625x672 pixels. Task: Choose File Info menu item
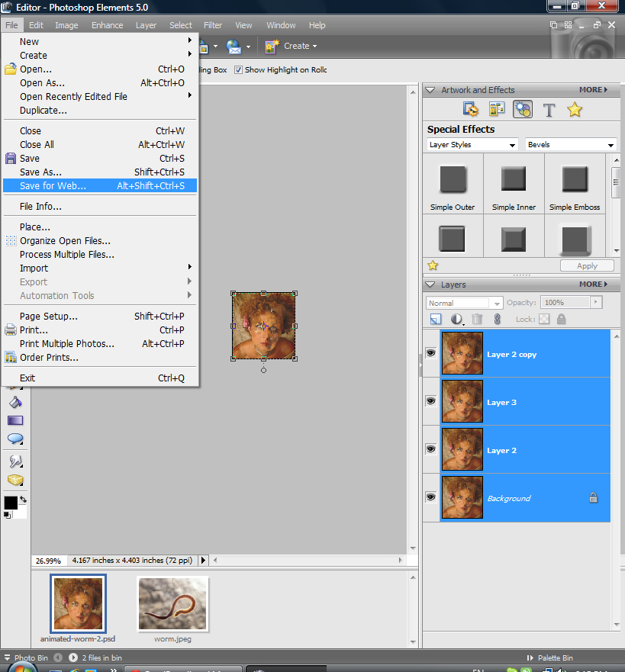click(x=99, y=207)
